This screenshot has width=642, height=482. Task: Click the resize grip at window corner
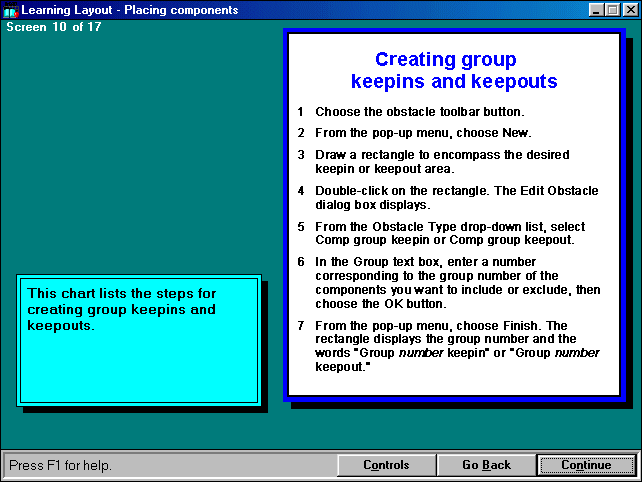pos(633,473)
